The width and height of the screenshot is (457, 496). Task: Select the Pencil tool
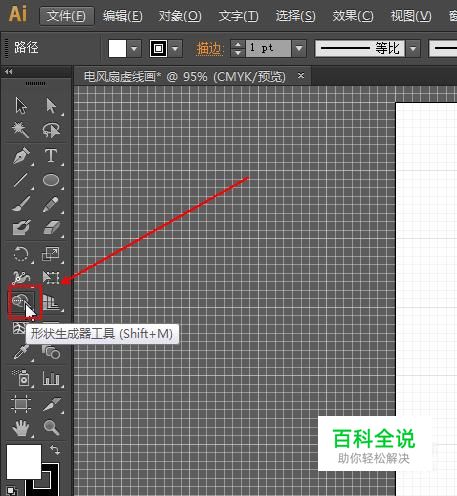pos(51,204)
